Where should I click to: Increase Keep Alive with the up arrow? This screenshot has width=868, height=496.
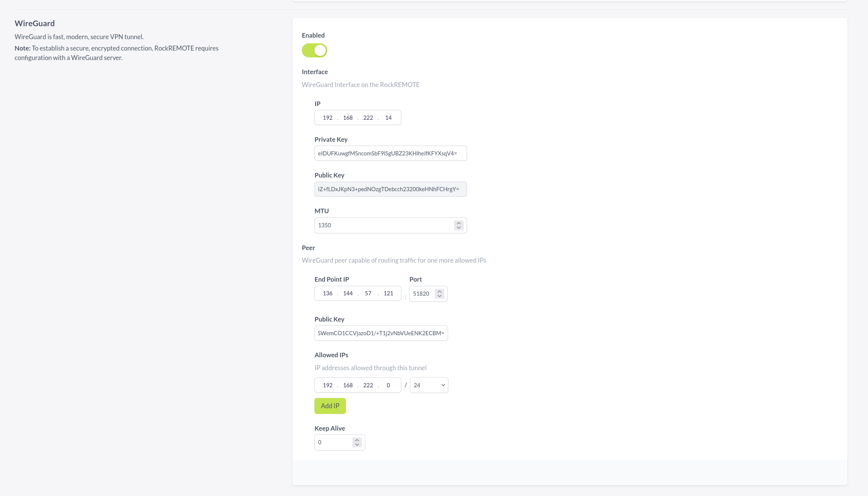click(357, 440)
